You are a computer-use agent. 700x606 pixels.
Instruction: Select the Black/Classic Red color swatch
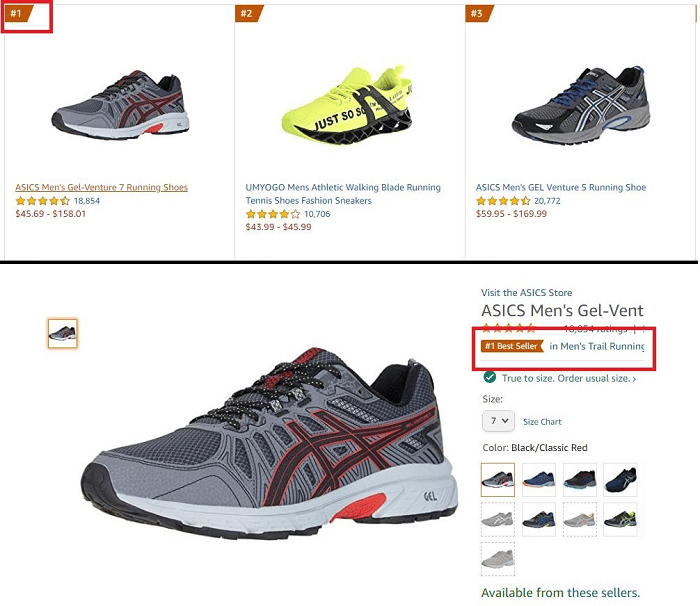[498, 480]
